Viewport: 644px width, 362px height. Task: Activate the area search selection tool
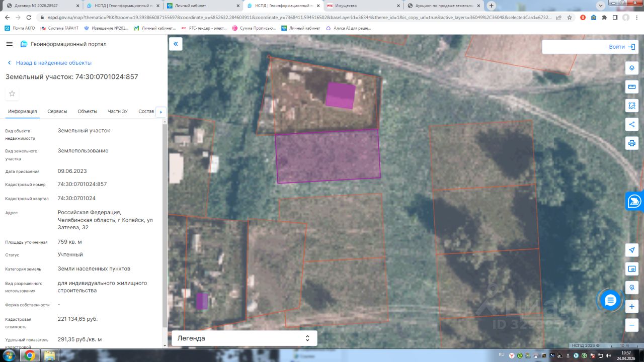click(632, 105)
